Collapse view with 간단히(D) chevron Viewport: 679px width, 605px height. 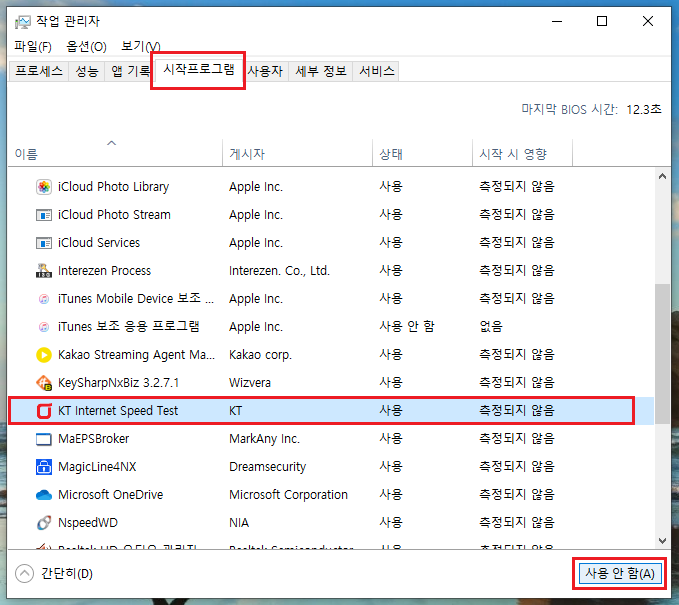[24, 574]
